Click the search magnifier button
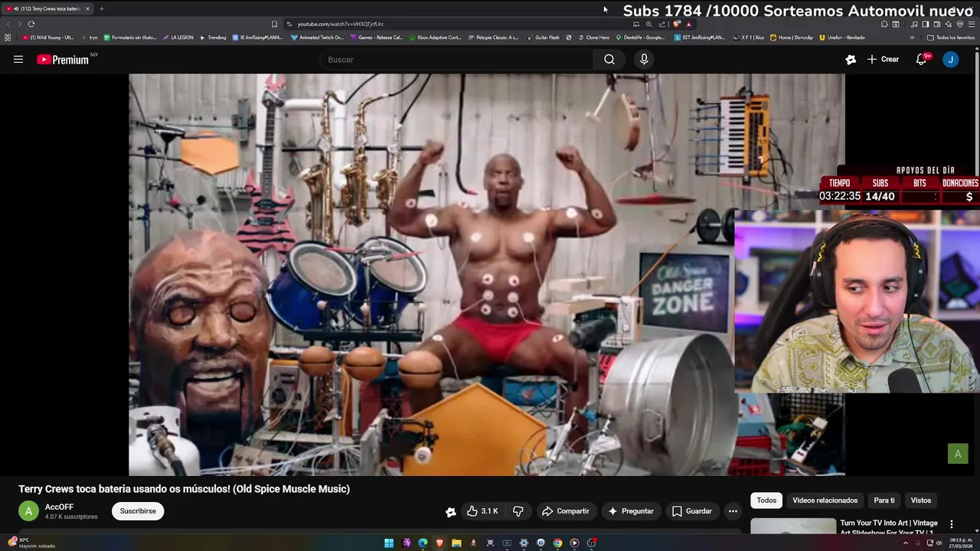Viewport: 980px width, 551px height. pos(609,60)
